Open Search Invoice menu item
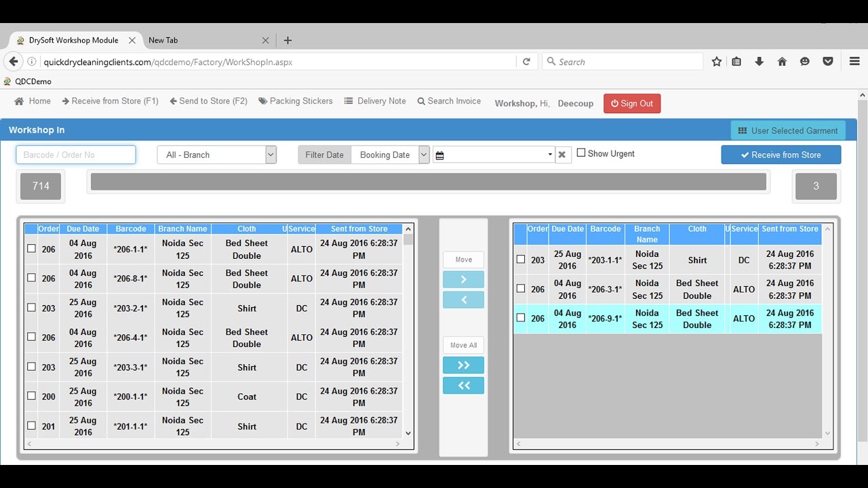This screenshot has width=868, height=488. click(x=449, y=101)
